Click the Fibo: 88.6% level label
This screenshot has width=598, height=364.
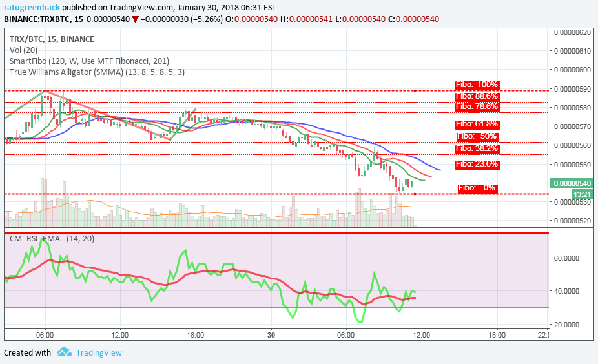pos(477,96)
